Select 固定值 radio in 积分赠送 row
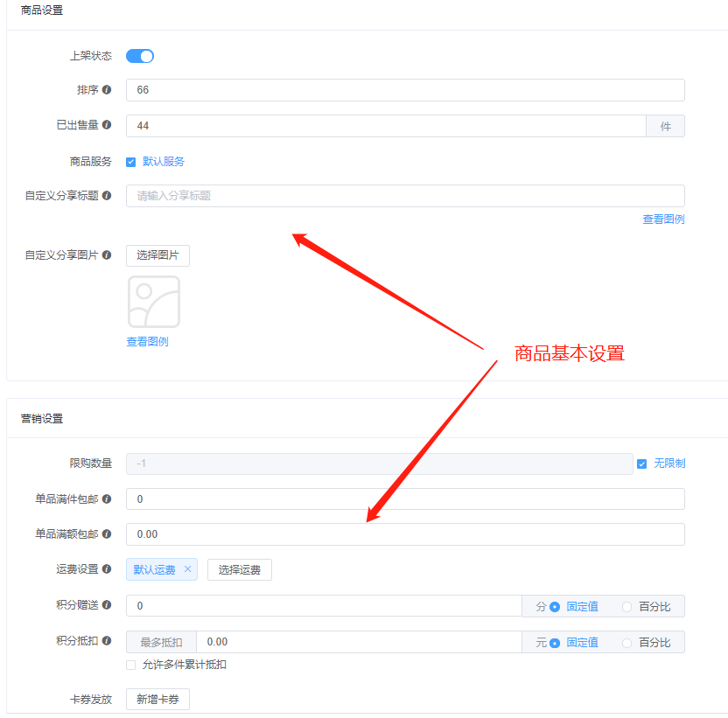 [555, 607]
